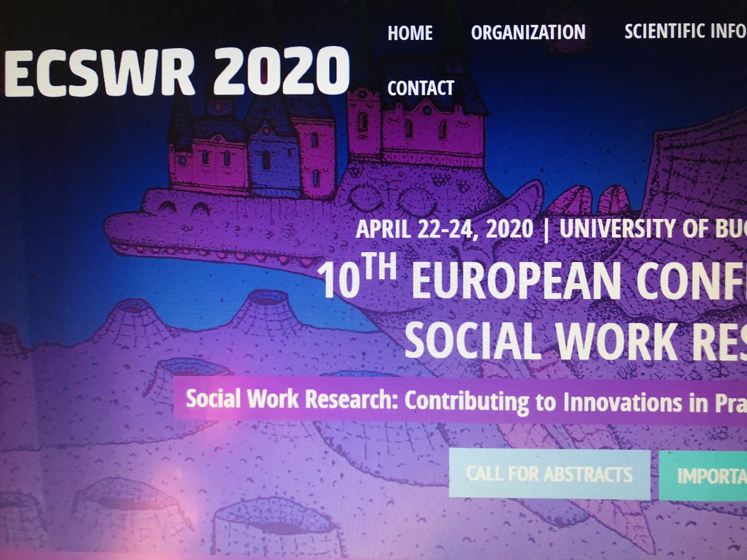Open the SCIENTIFIC INFO menu item
This screenshot has height=560, width=747.
[x=685, y=31]
